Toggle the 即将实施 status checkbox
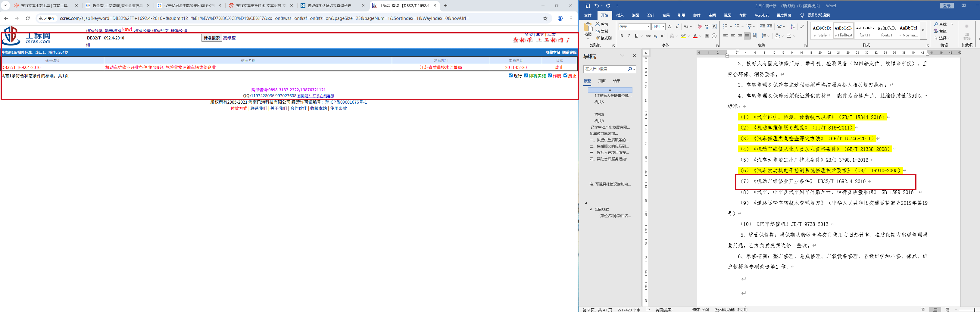The width and height of the screenshot is (980, 312). (526, 75)
